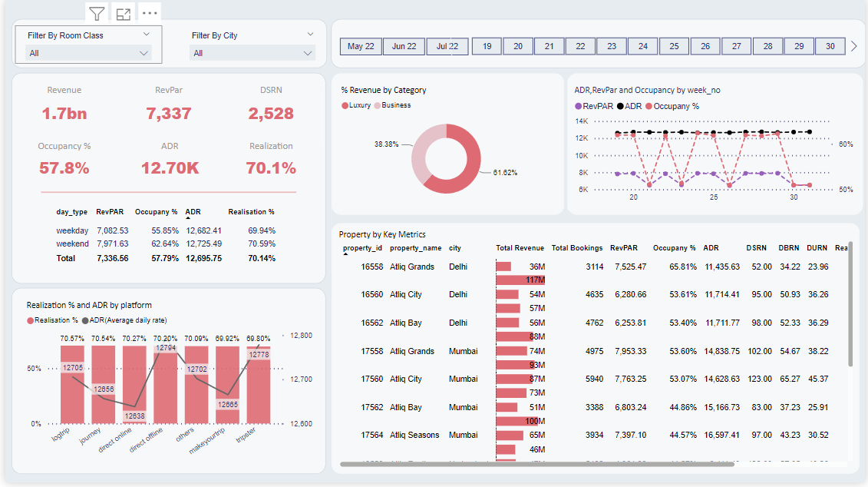Click the Business legend marker in the donut chart
The image size is (868, 487).
coord(377,105)
